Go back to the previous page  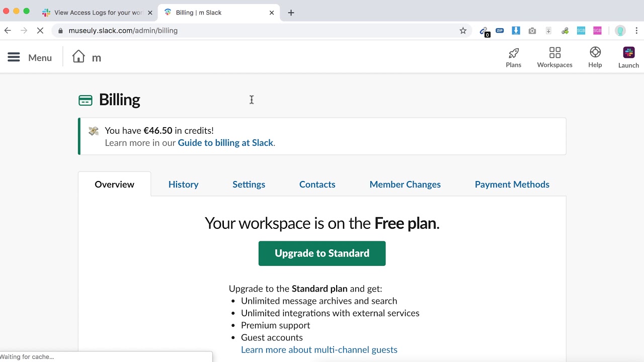(8, 31)
